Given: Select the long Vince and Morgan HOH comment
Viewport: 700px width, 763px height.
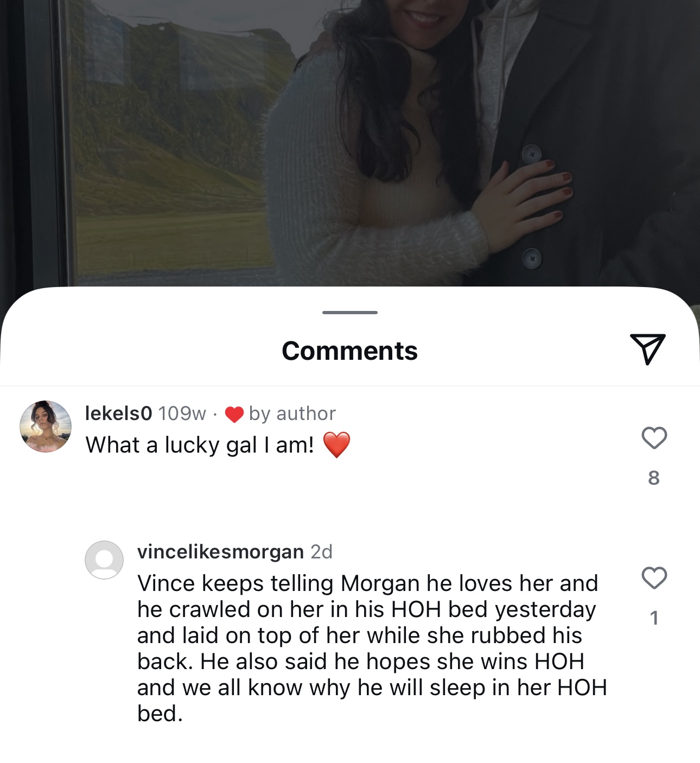Looking at the screenshot, I should 372,648.
